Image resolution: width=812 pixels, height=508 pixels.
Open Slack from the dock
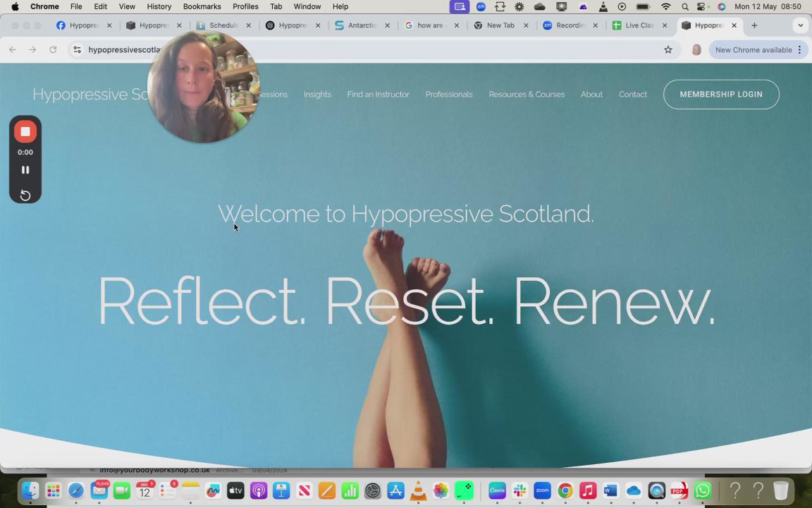click(520, 490)
